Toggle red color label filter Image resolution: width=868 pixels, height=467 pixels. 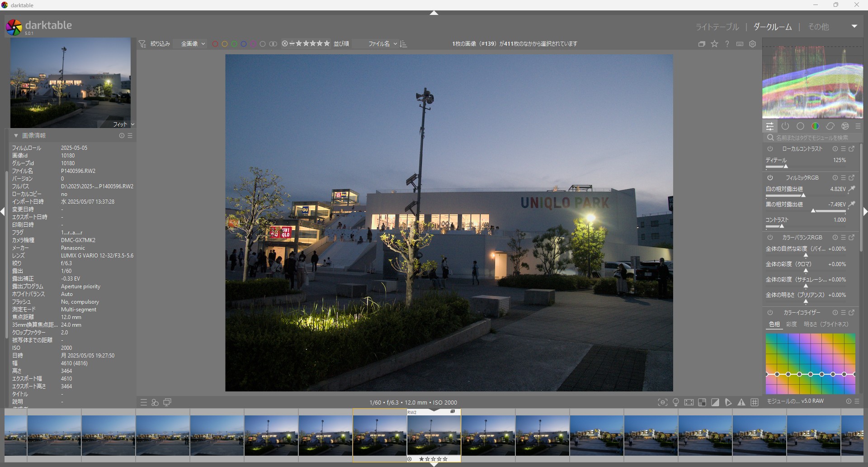tap(215, 44)
